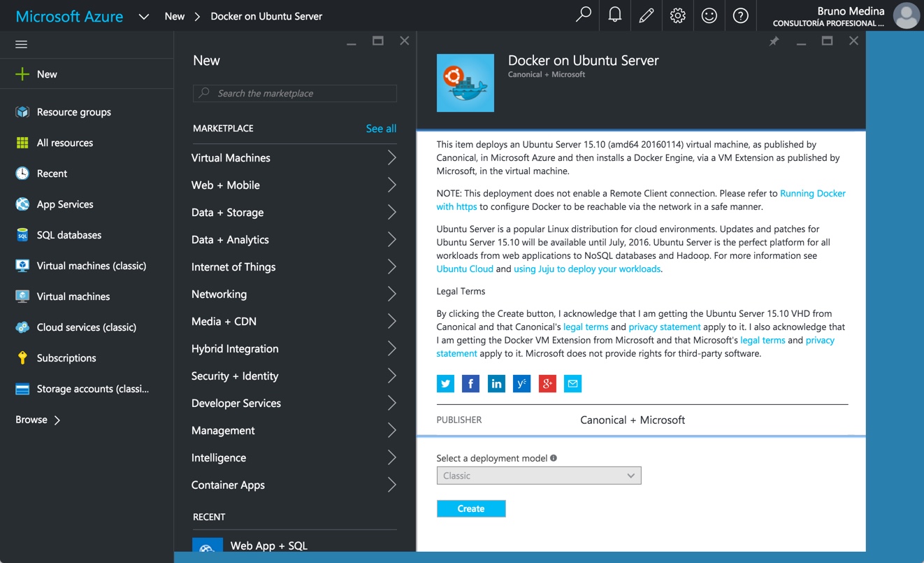
Task: Open portal settings gear
Action: click(x=677, y=15)
